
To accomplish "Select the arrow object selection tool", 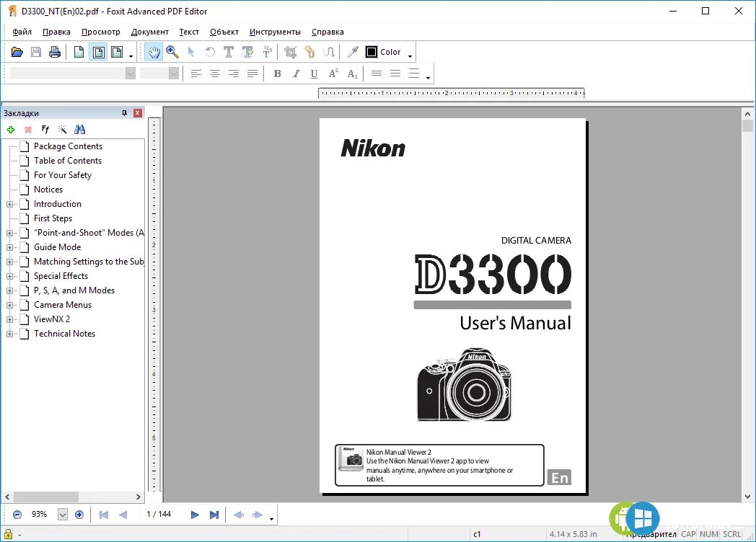I will [x=191, y=52].
